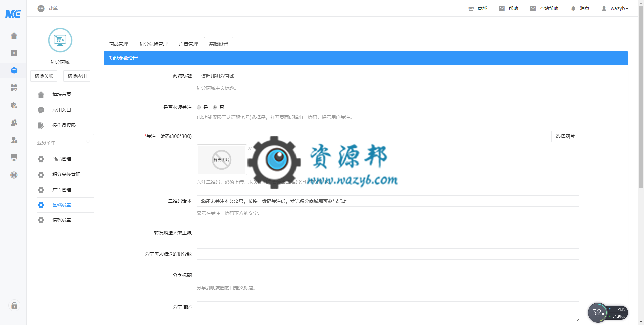Open 借权设置 in the sidebar menu
Screen dimensions: 644x325
coord(62,220)
